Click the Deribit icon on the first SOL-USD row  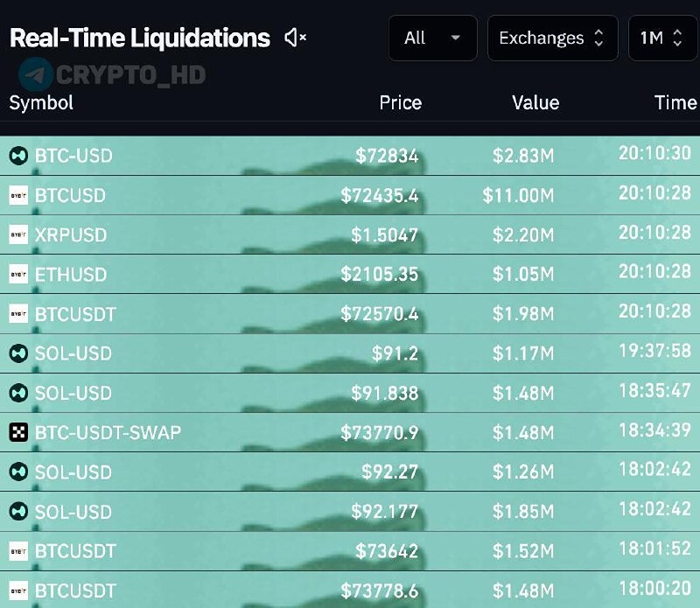(17, 353)
